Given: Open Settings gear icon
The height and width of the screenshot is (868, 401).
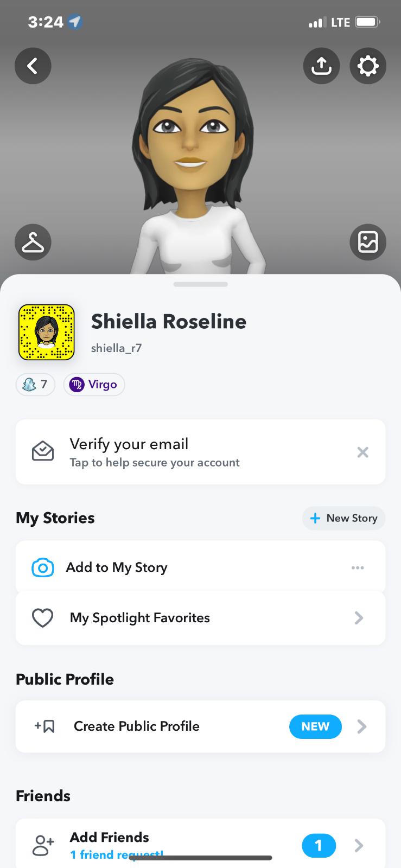Looking at the screenshot, I should 368,66.
